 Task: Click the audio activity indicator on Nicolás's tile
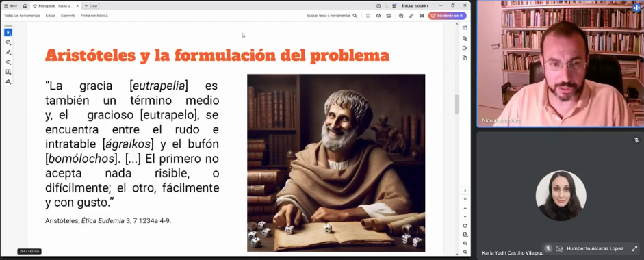637,8
